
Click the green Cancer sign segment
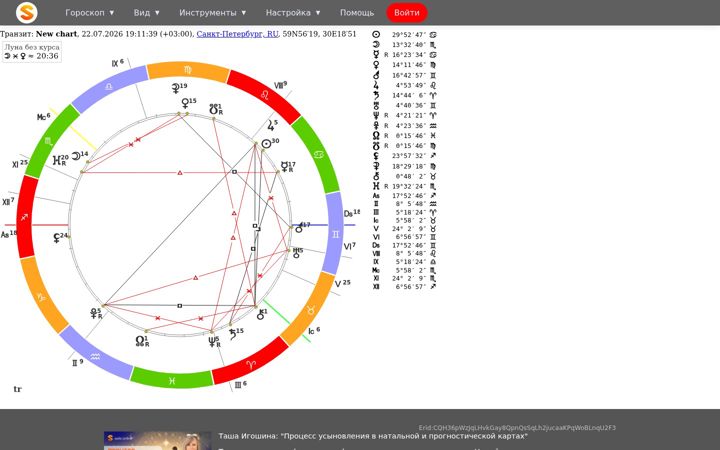[318, 155]
